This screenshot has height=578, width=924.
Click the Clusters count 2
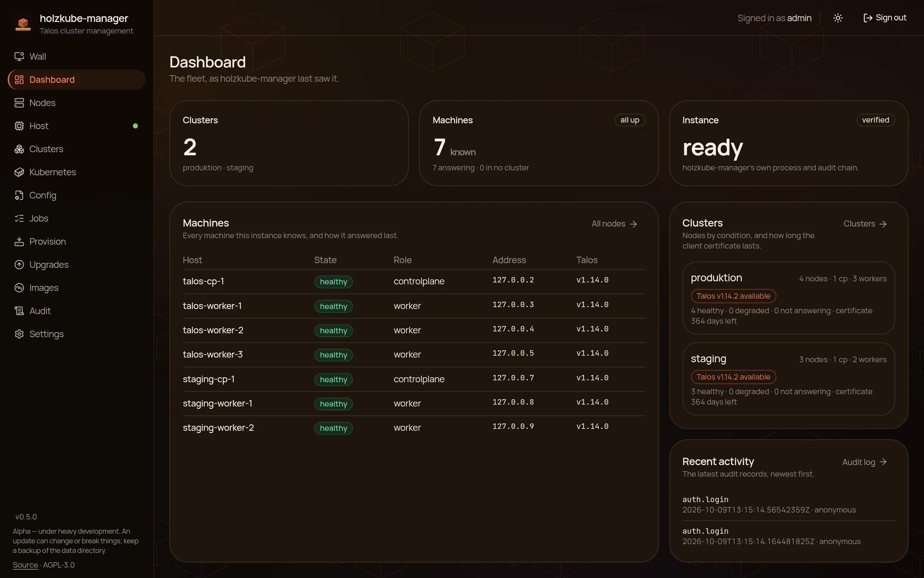[x=190, y=147]
